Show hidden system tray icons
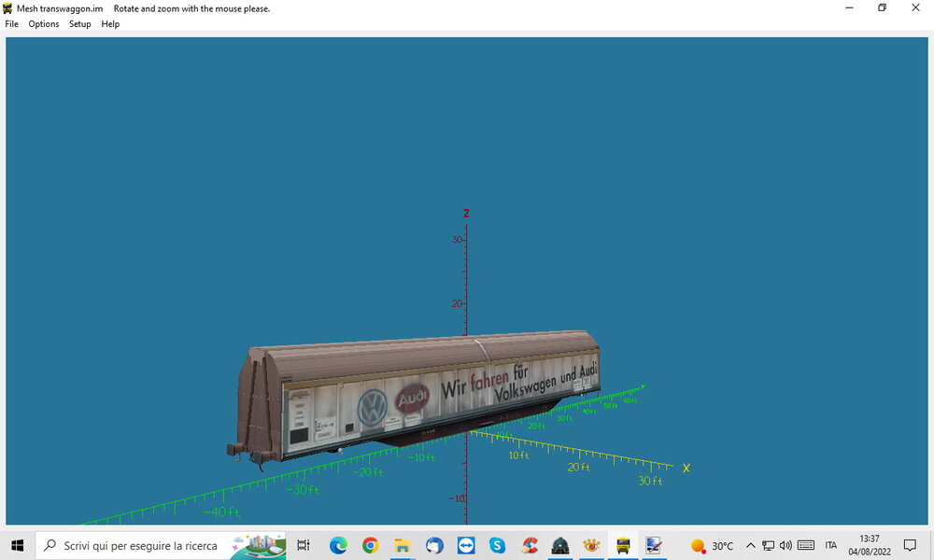 click(751, 545)
